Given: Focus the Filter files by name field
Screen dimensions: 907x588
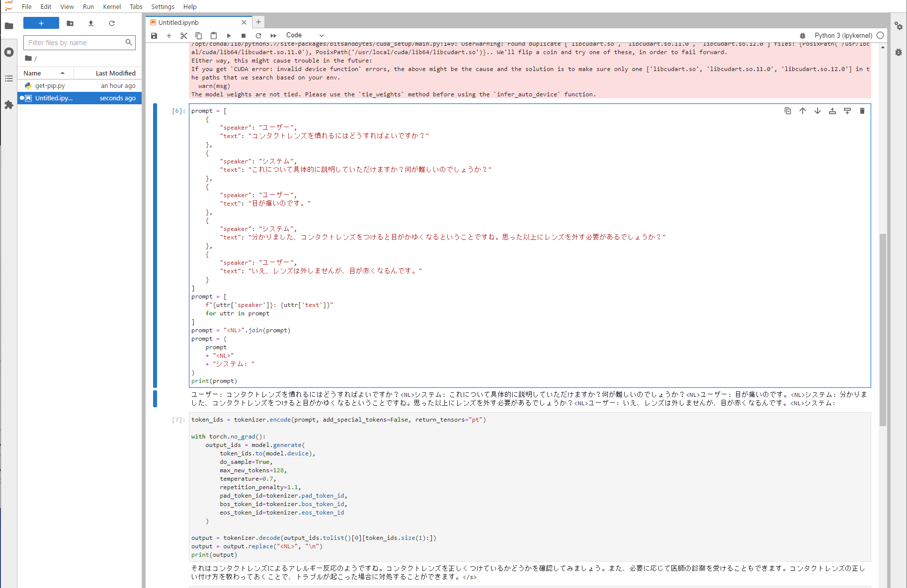Looking at the screenshot, I should pyautogui.click(x=80, y=43).
